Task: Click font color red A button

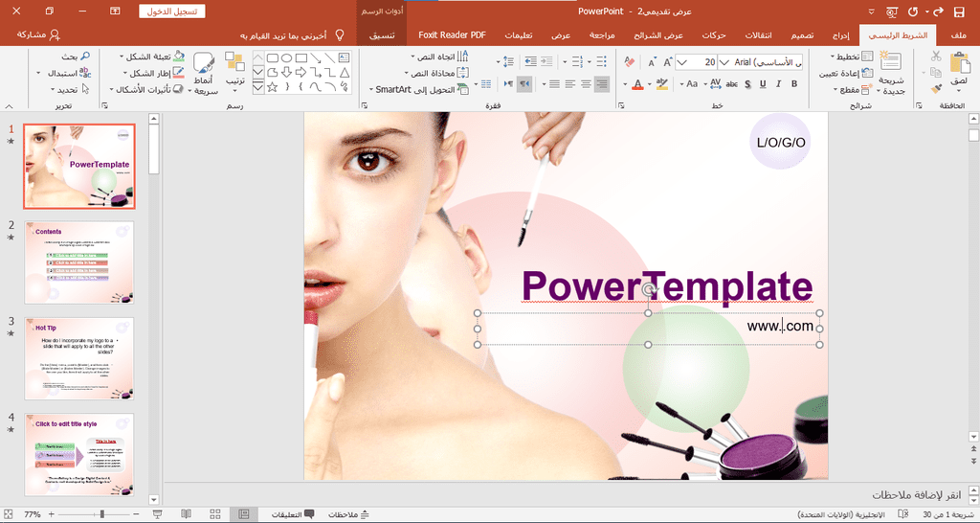Action: (637, 84)
